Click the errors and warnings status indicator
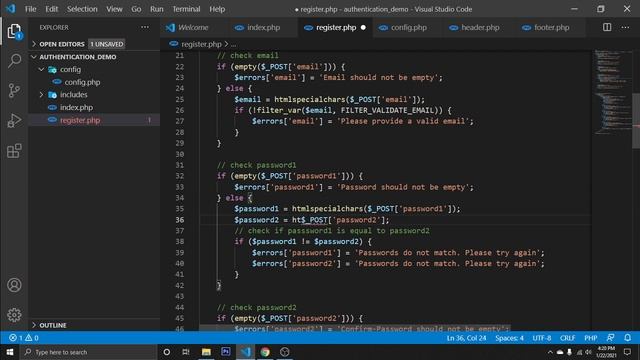Screen dimensions: 640x360 coord(24,338)
